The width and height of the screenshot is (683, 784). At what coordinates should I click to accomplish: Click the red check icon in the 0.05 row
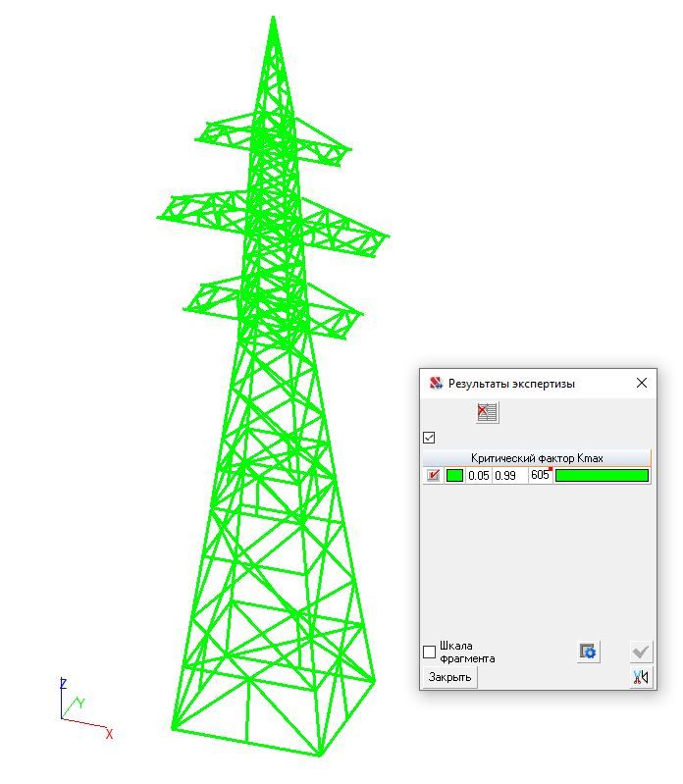tap(433, 475)
